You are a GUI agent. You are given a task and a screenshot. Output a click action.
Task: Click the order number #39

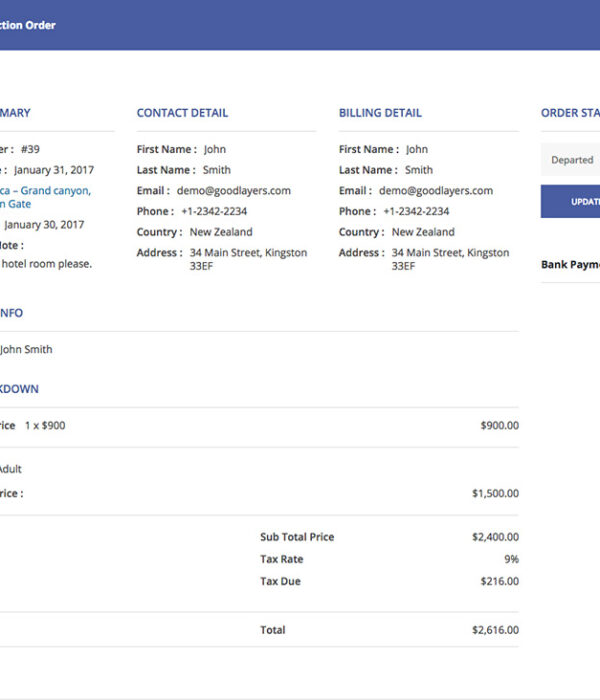click(29, 149)
